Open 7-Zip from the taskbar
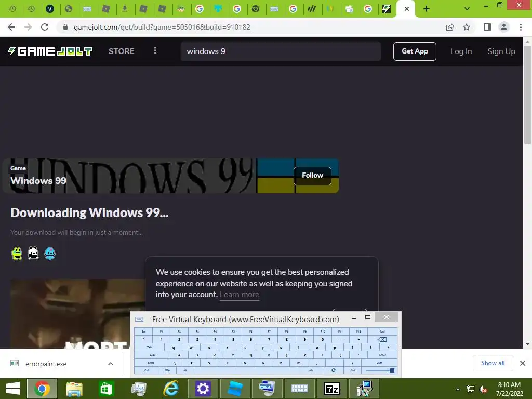532x399 pixels. 332,389
